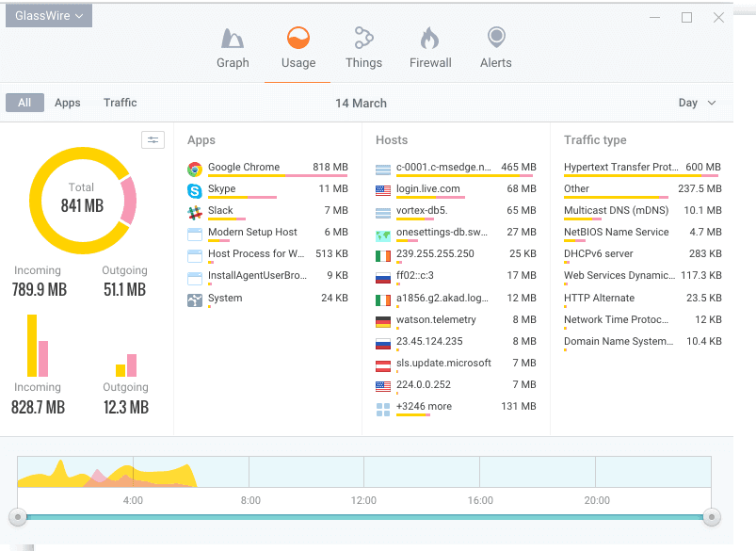This screenshot has width=756, height=551.
Task: Select System 24 KB entry
Action: [x=267, y=300]
